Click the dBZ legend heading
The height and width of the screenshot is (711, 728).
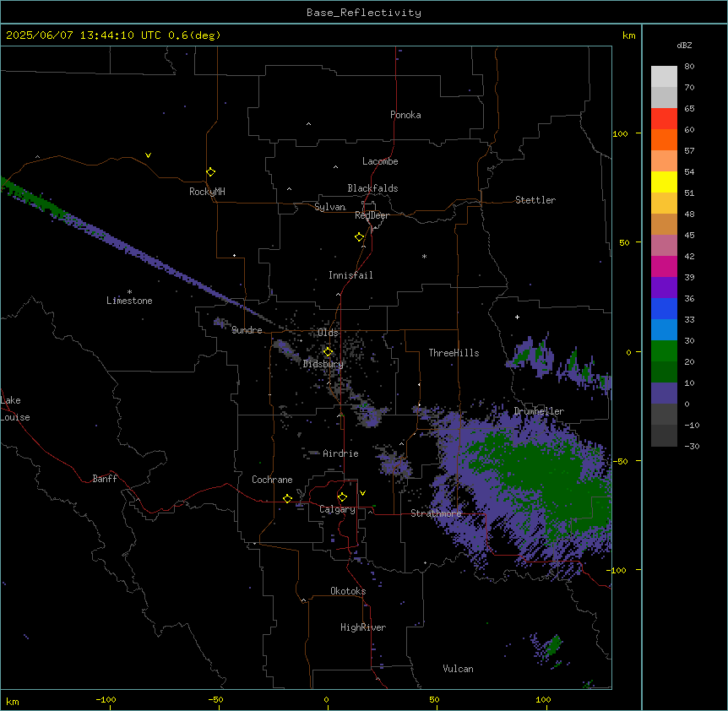(x=684, y=45)
